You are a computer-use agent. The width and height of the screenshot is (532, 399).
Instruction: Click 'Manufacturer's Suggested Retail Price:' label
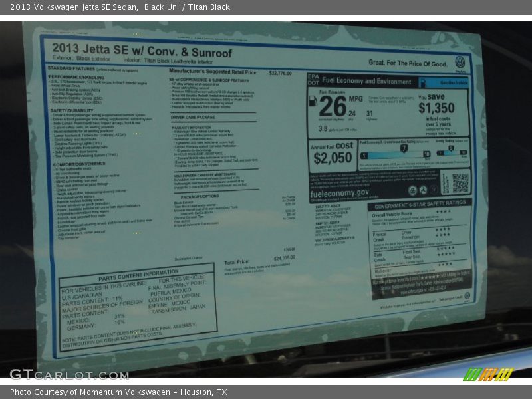[x=213, y=72]
